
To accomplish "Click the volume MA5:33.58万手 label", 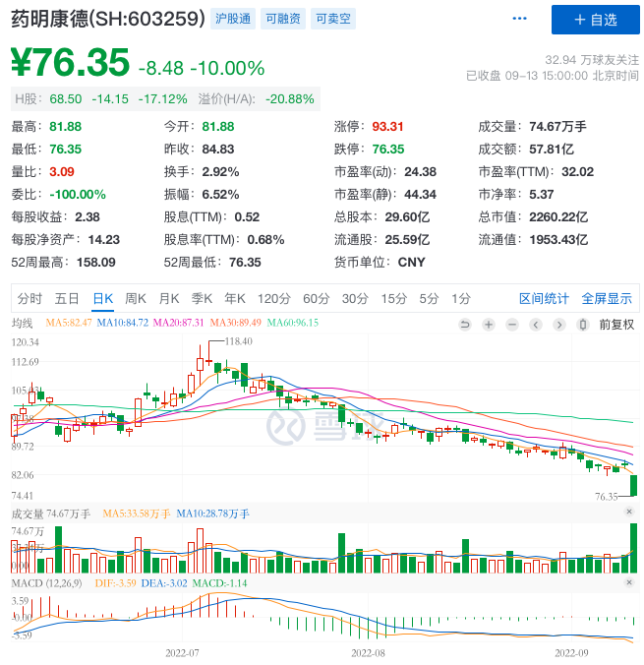I will coord(136,514).
